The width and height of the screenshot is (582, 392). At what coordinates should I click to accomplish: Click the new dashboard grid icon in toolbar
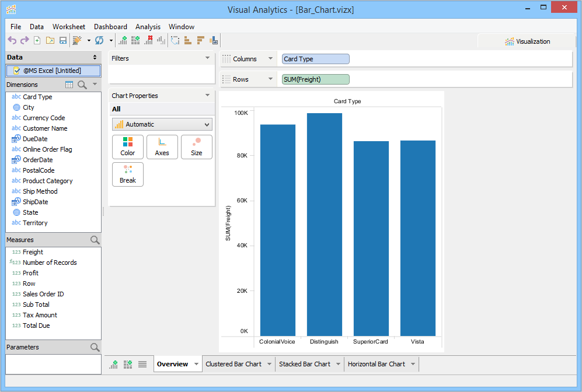[135, 40]
